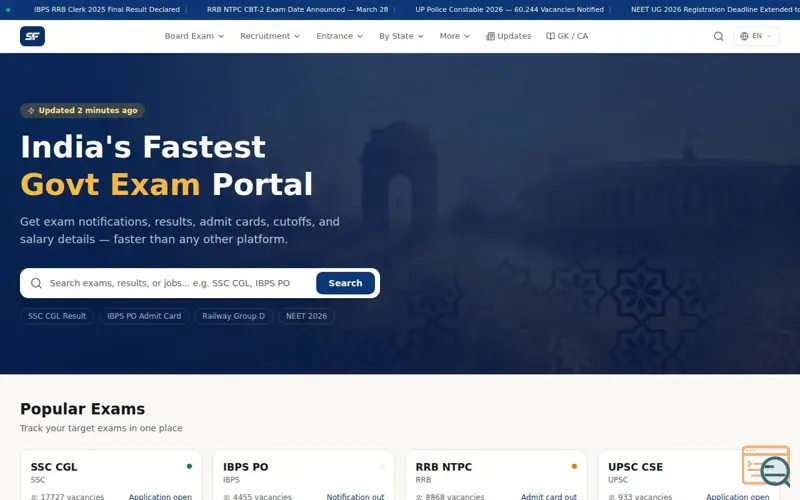Screen dimensions: 800x500
Task: Open the EN language selector
Action: tap(756, 36)
